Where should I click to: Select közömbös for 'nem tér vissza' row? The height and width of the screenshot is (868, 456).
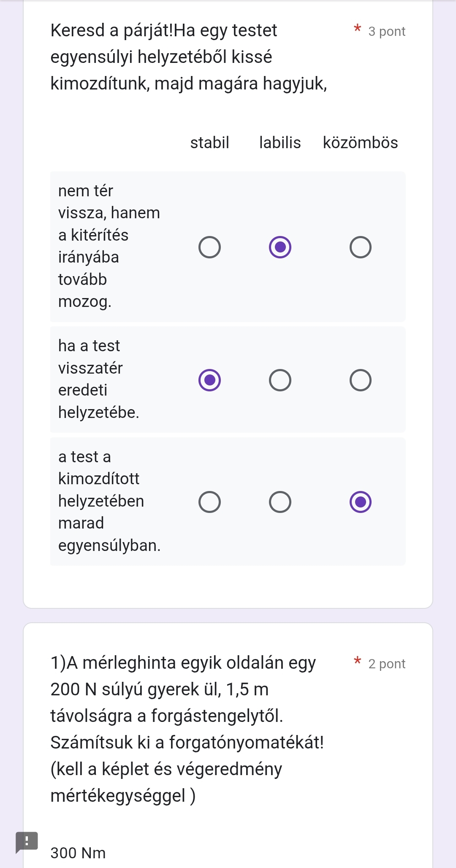tap(360, 247)
